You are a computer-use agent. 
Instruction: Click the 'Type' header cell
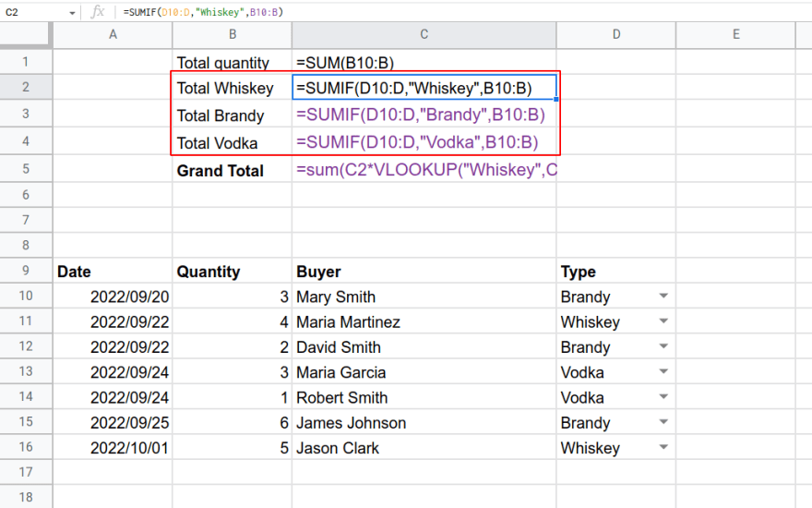click(x=616, y=272)
